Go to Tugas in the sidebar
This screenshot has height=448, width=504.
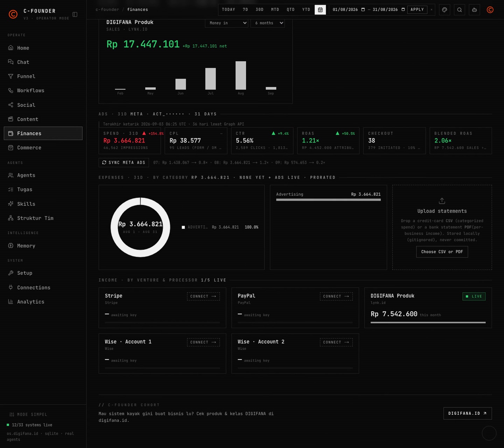(43, 189)
